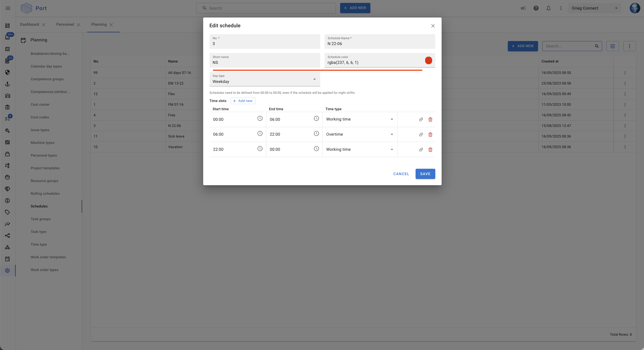Switch to the Personnel tab
Screen dimensions: 644x350
coord(65,24)
